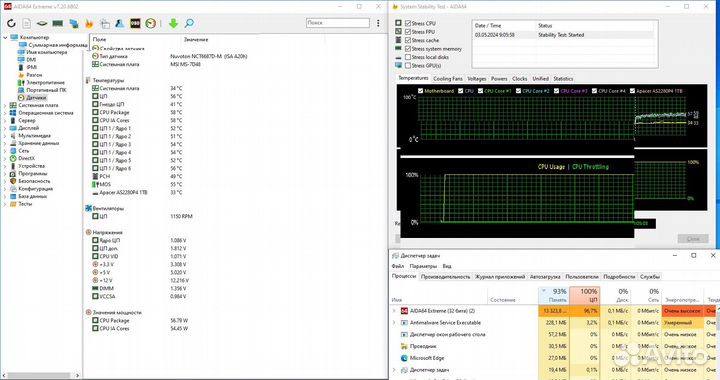Image resolution: width=720 pixels, height=380 pixels.
Task: Select Суммарная информация in AIDA64 tree
Action: (x=57, y=45)
